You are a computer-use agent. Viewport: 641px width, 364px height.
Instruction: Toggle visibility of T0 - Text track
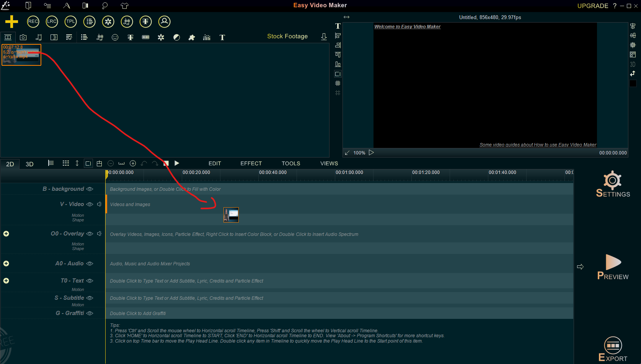(90, 281)
